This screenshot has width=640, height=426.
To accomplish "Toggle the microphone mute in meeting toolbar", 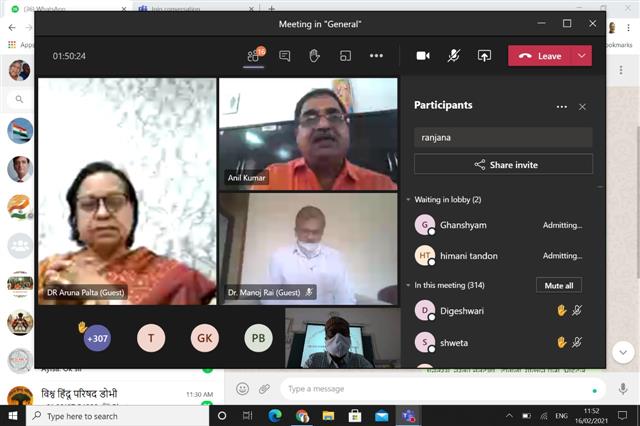I will [453, 56].
